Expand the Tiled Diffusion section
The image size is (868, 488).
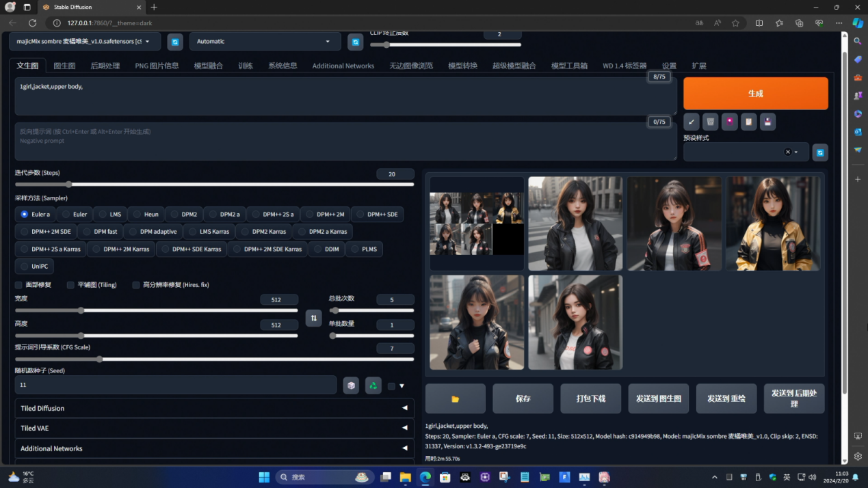click(x=214, y=408)
